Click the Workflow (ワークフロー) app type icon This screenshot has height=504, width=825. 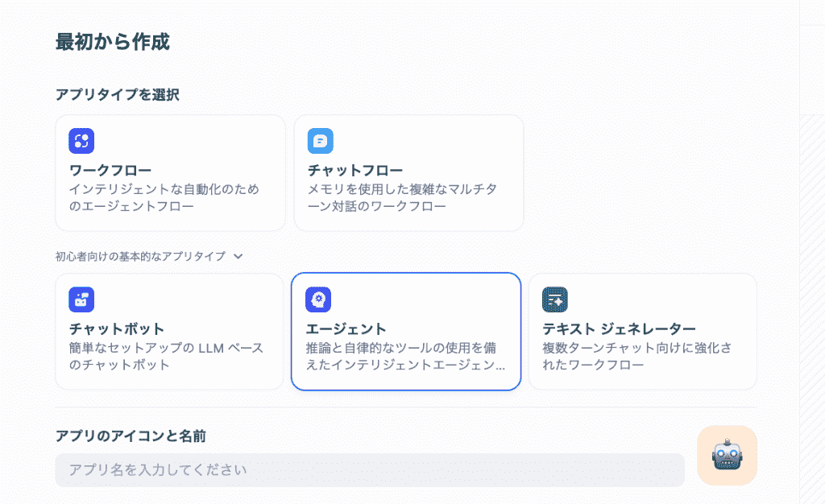(x=81, y=141)
